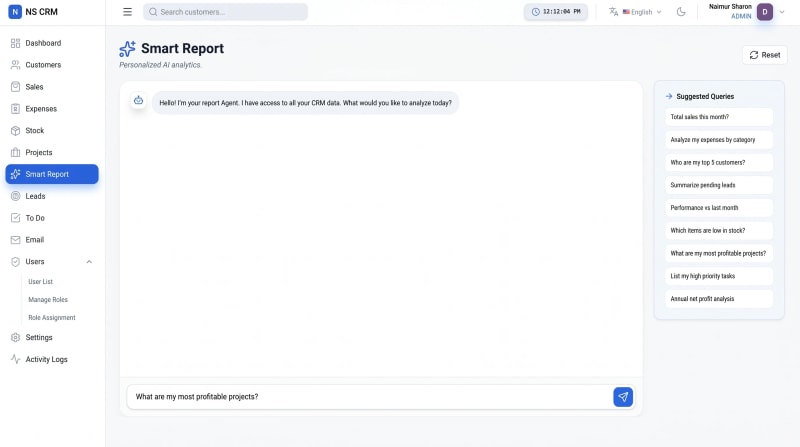Click the send paper-plane button
Screen dimensions: 800x447
(x=623, y=396)
